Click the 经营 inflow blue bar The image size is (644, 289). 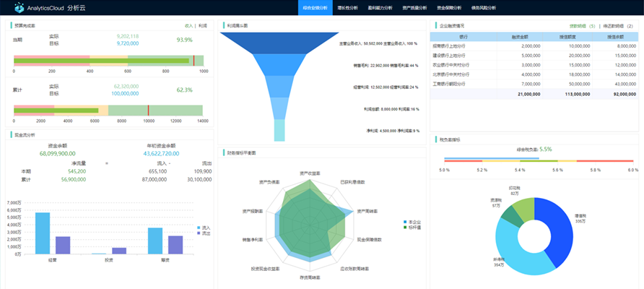point(43,233)
